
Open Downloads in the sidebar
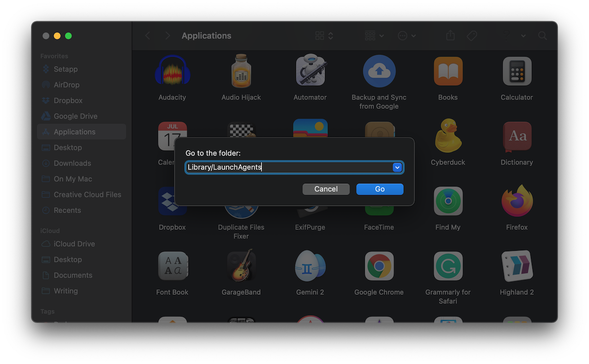coord(81,163)
